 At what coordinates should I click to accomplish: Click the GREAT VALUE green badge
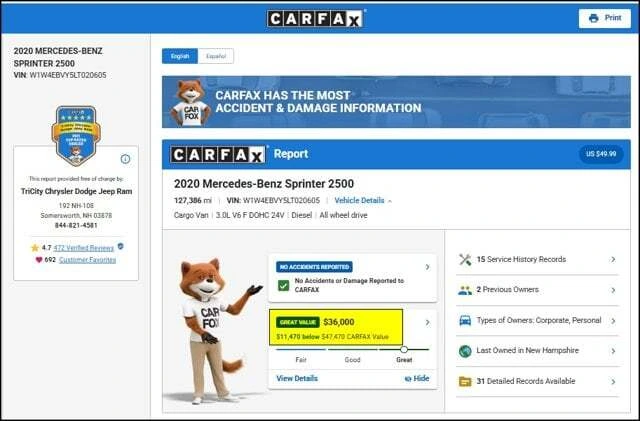[x=298, y=322]
